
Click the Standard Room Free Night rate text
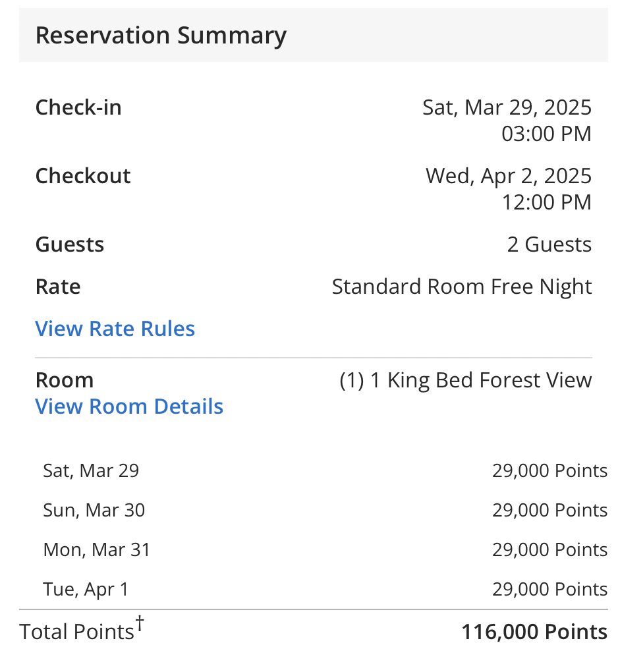[461, 286]
